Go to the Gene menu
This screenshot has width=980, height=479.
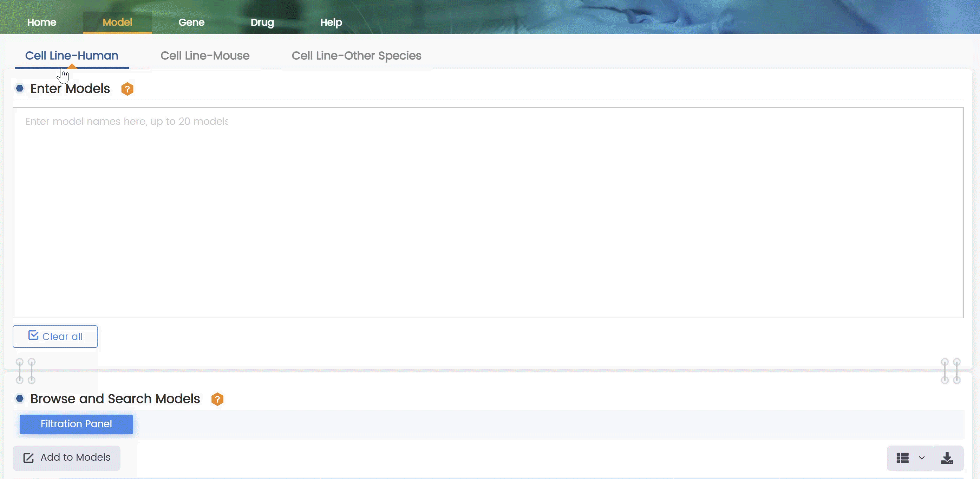(x=191, y=23)
